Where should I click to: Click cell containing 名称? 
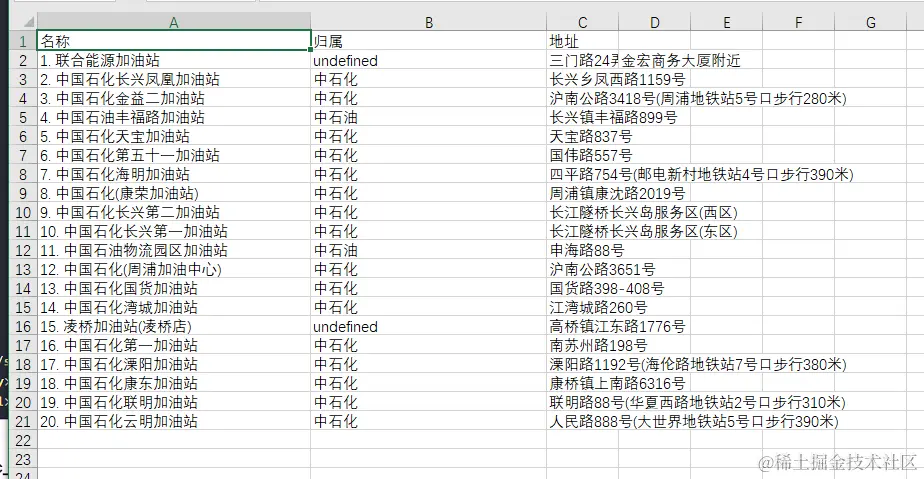(x=174, y=41)
